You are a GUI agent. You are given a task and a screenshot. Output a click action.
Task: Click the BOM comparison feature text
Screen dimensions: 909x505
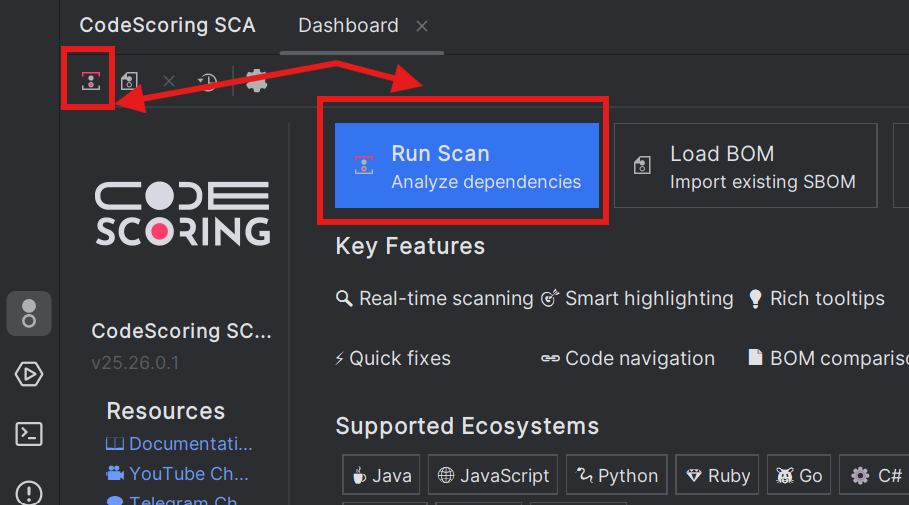click(x=839, y=358)
